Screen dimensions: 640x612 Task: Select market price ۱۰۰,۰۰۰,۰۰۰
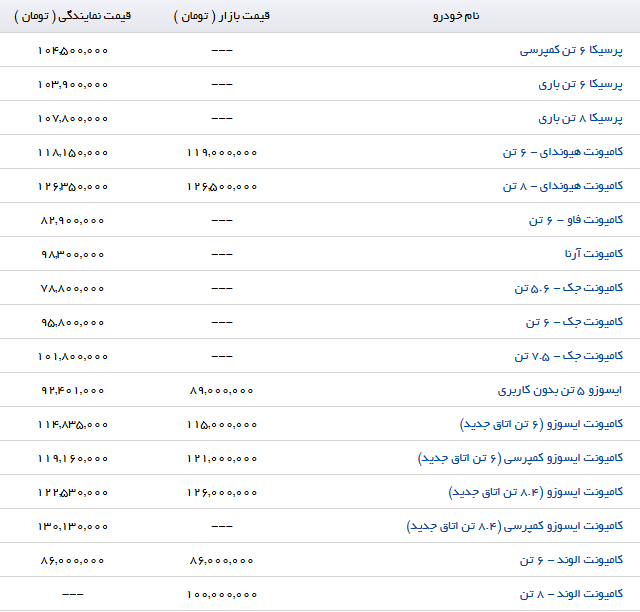coord(222,594)
